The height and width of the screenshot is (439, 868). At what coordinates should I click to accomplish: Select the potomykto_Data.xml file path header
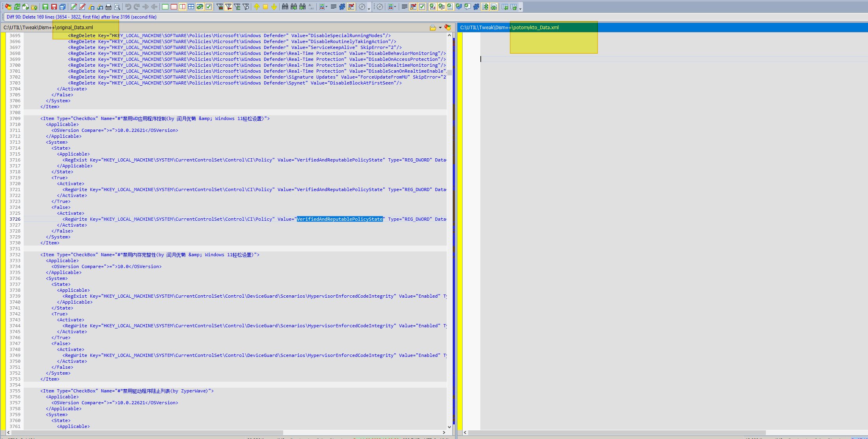[510, 28]
